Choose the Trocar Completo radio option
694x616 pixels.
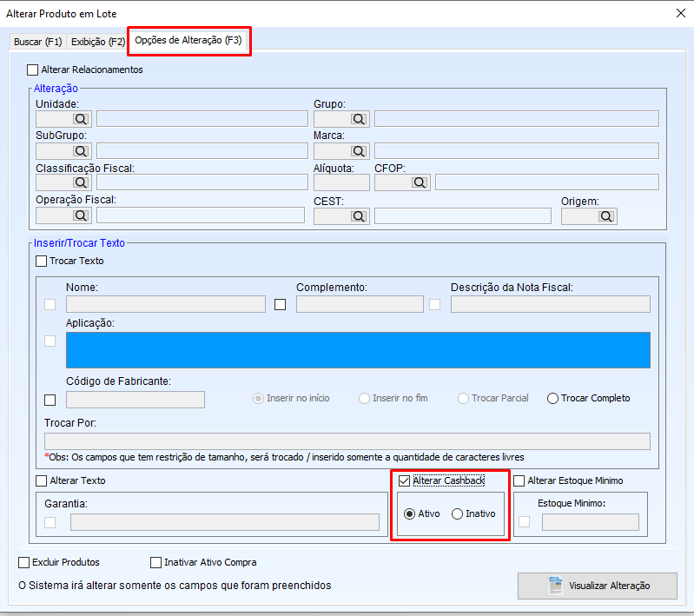point(552,399)
